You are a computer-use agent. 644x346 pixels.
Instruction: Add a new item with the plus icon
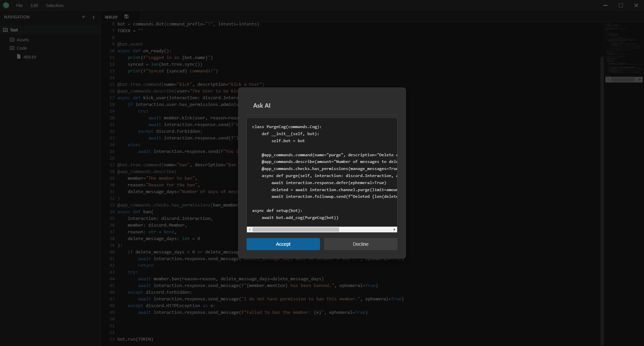tap(84, 17)
